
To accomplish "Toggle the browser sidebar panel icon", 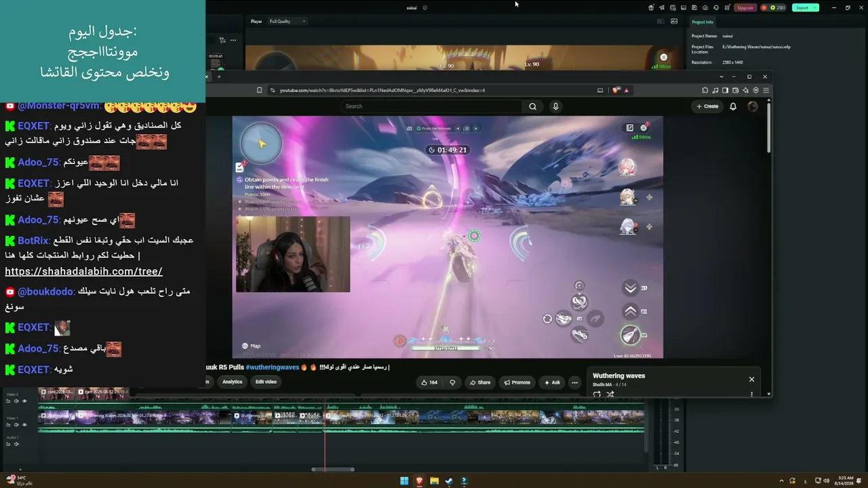I will (x=725, y=90).
